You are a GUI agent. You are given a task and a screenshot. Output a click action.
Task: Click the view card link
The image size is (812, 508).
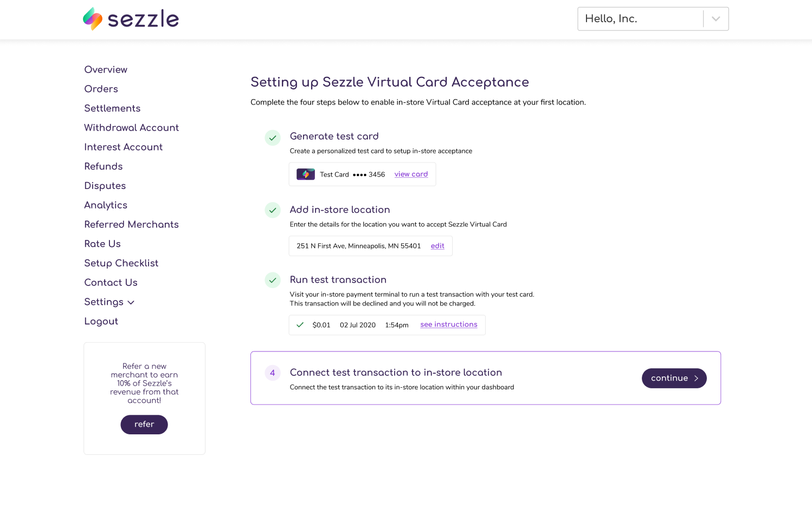pyautogui.click(x=411, y=174)
